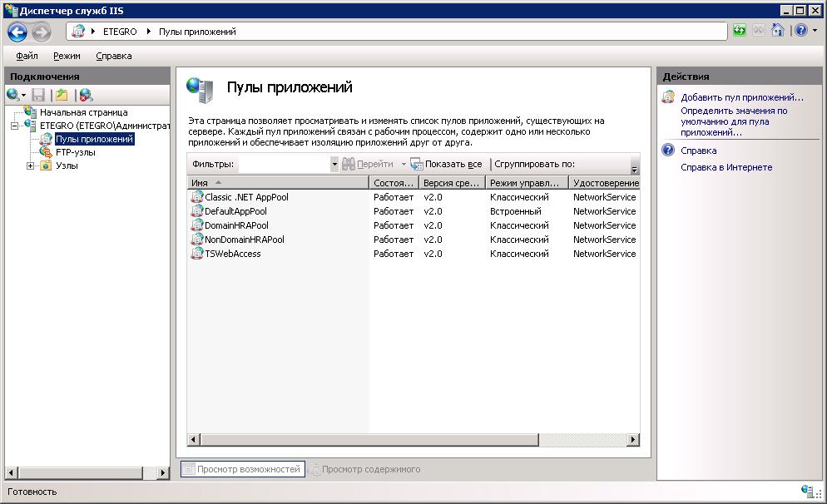Click the NonDomainHRAPool row icon
The height and width of the screenshot is (504, 827).
[x=196, y=240]
